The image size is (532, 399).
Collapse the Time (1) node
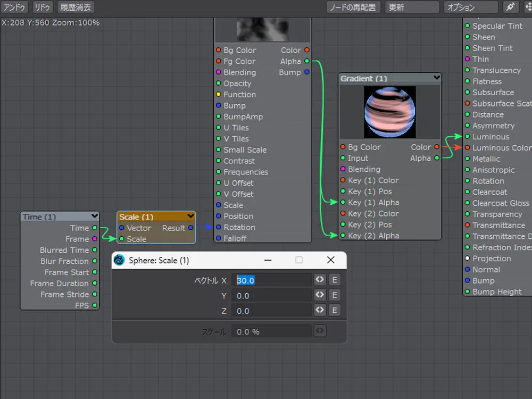95,216
